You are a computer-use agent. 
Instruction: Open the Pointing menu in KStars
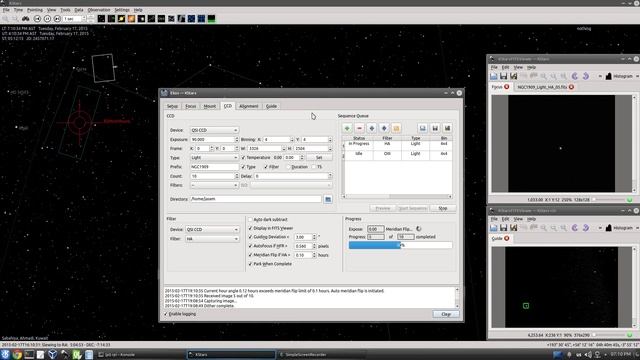point(35,10)
